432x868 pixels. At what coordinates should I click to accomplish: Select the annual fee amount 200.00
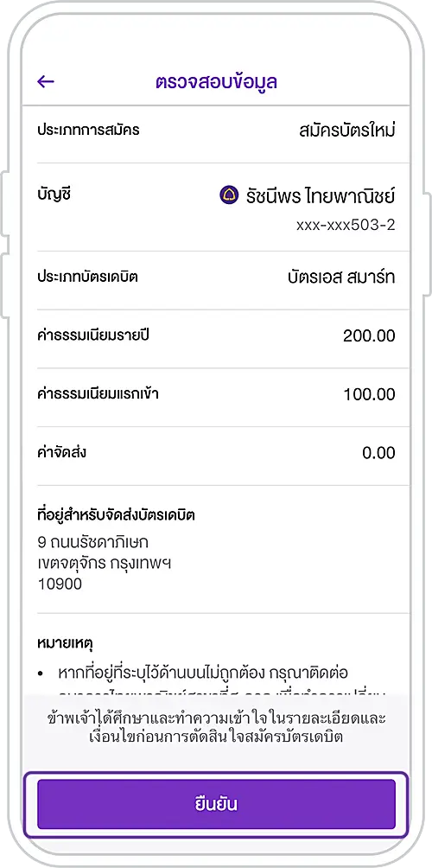[x=369, y=336]
